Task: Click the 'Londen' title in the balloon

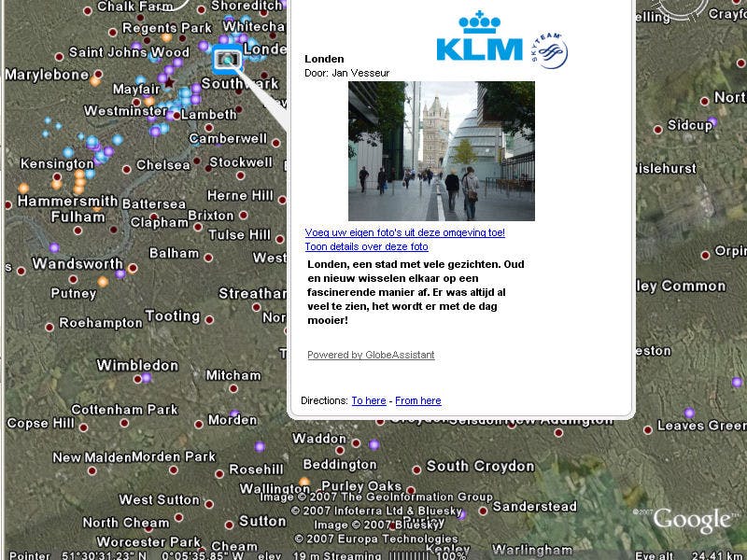Action: click(324, 59)
